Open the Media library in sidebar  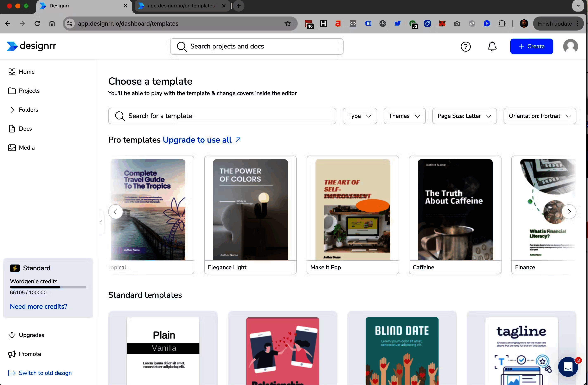pos(27,148)
